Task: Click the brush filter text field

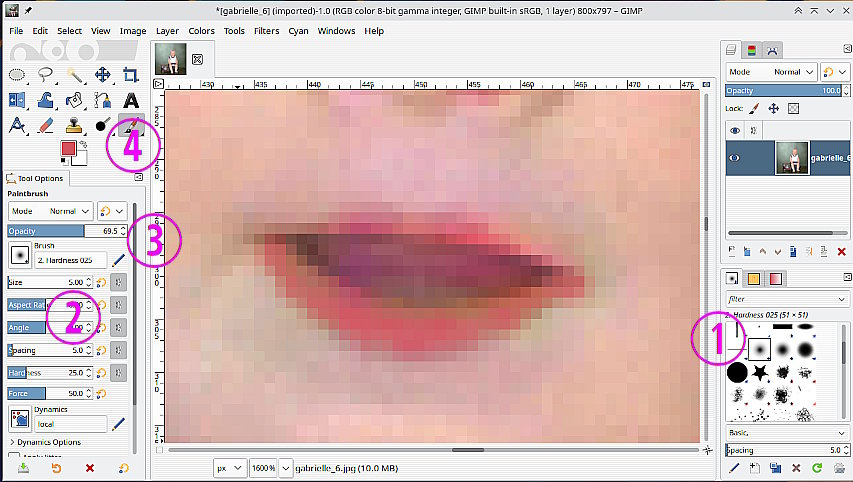Action: [x=780, y=299]
